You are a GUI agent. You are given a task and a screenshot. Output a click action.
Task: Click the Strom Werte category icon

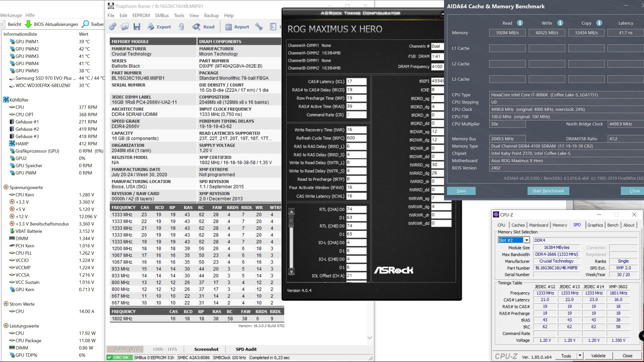(6, 304)
